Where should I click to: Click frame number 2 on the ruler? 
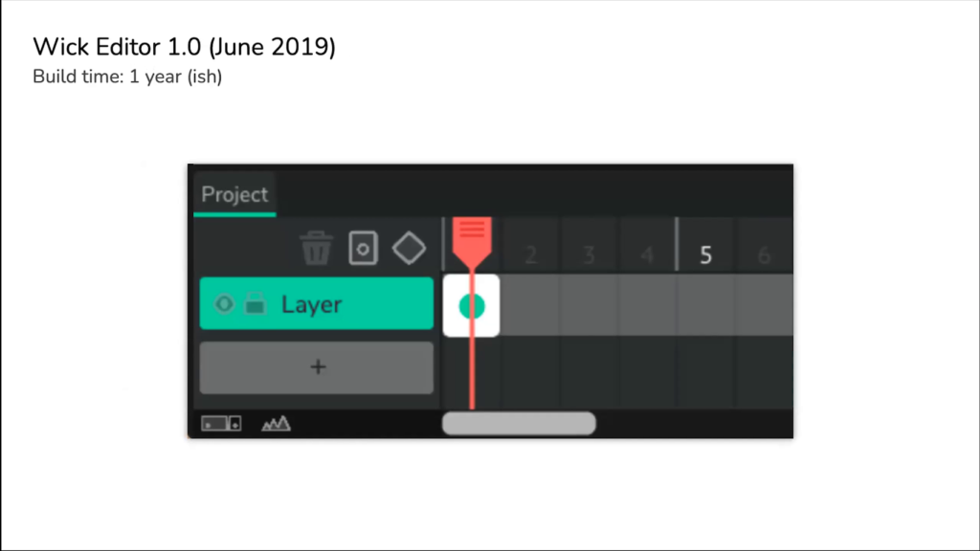point(531,254)
